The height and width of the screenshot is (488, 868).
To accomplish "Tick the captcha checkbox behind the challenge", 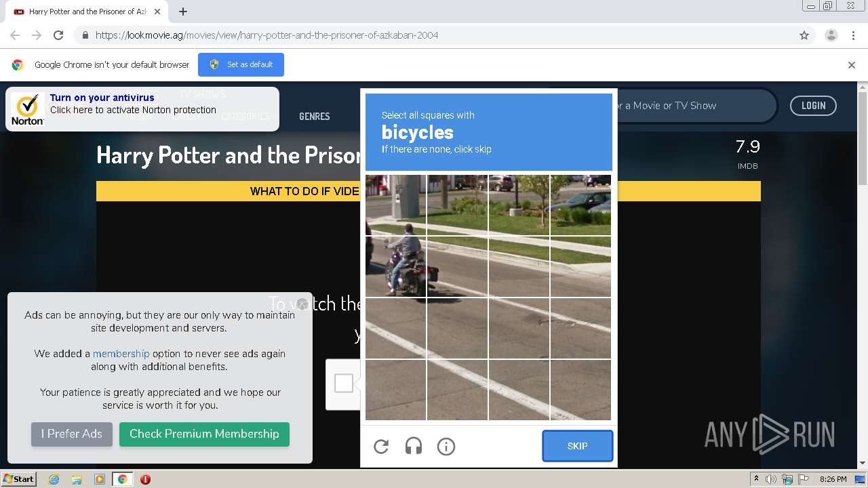I will point(344,384).
